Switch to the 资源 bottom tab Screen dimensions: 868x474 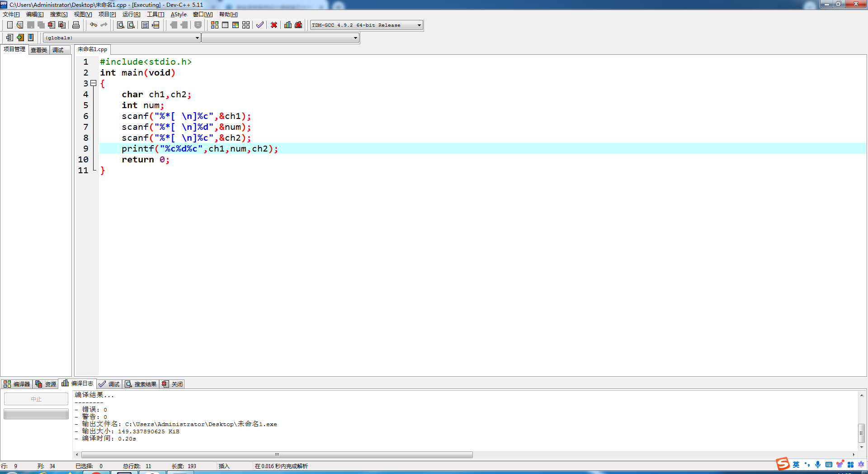click(46, 384)
